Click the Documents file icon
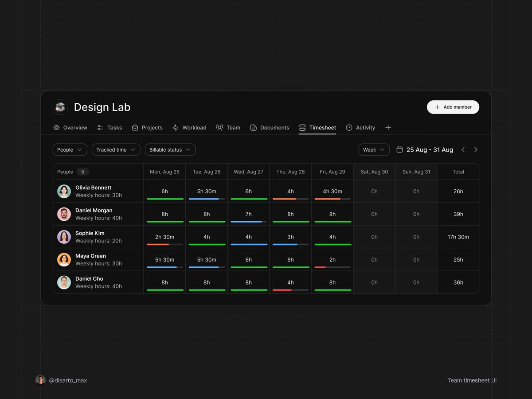Viewport: 532px width, 399px height. (253, 128)
